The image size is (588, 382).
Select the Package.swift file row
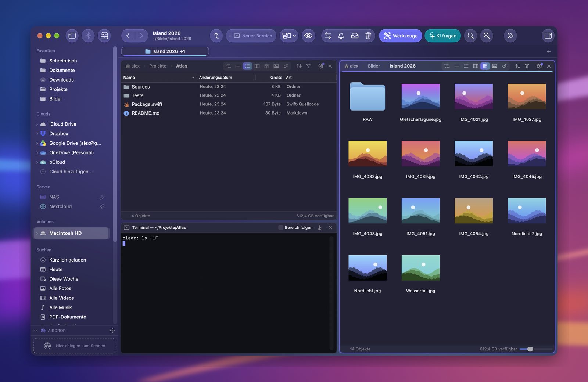click(229, 104)
